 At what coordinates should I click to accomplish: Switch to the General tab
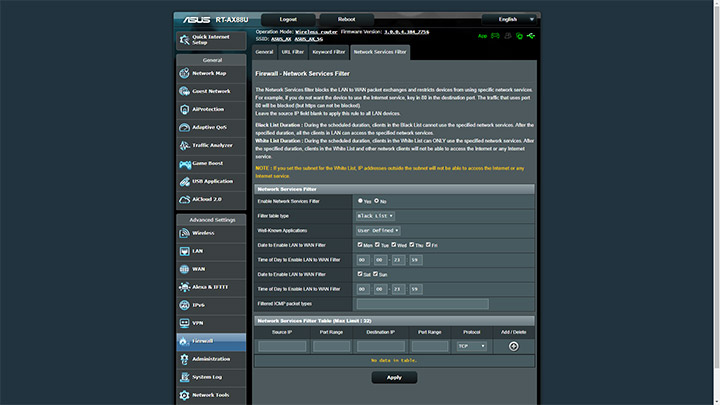[x=264, y=52]
